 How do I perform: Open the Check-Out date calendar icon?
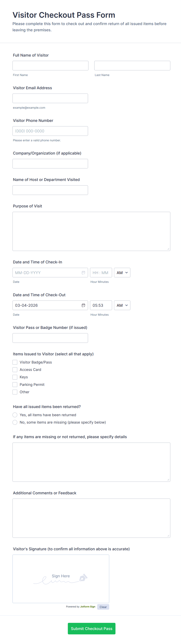[83, 305]
